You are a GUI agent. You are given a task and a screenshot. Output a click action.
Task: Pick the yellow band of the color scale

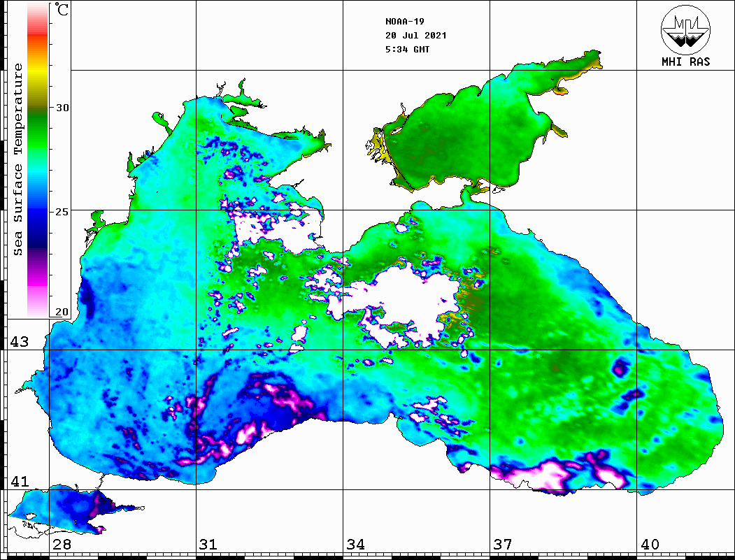click(38, 72)
